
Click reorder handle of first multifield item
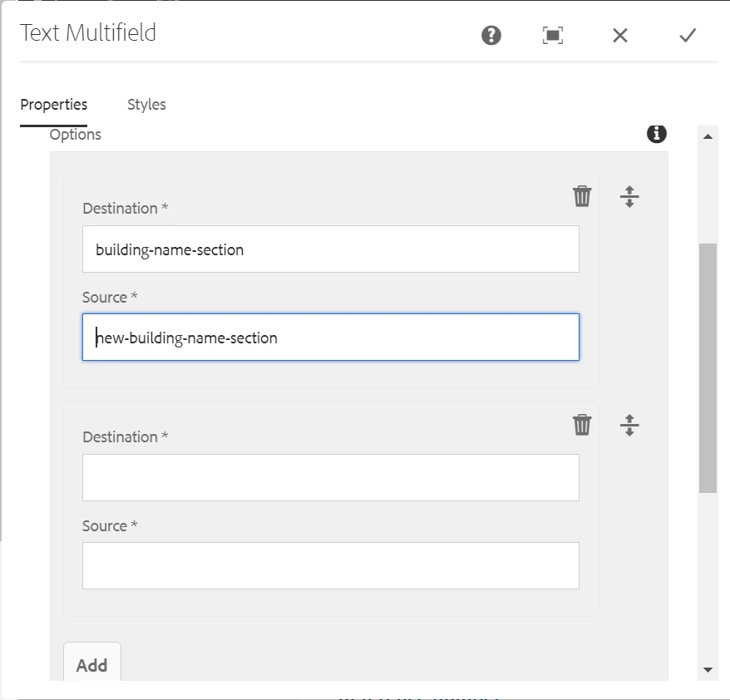629,197
